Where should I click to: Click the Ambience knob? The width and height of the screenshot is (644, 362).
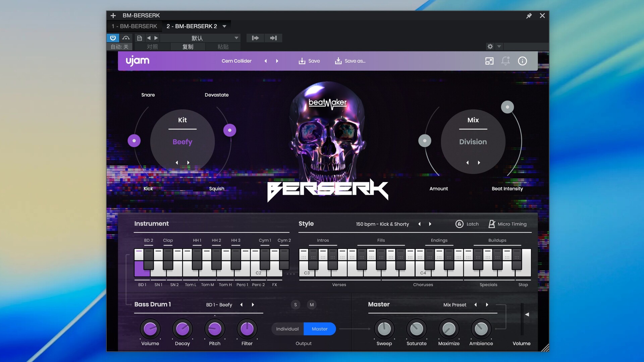pos(481,329)
